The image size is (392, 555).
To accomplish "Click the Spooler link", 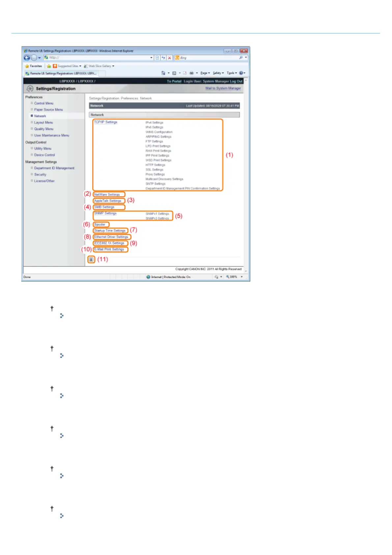I will (x=99, y=224).
